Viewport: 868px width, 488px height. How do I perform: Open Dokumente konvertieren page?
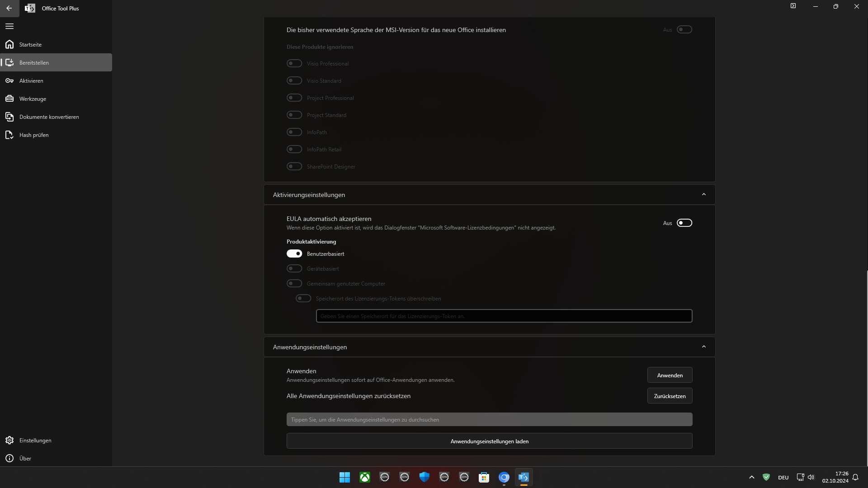click(49, 117)
